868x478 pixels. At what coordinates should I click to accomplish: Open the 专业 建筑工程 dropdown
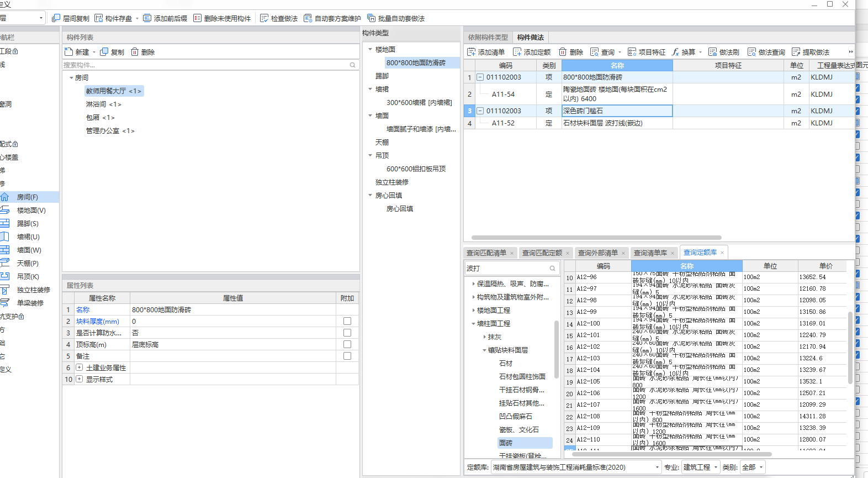(716, 468)
